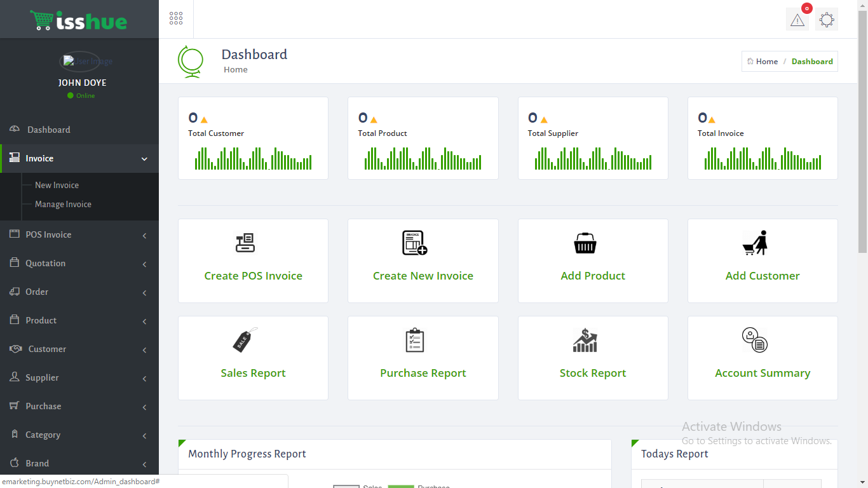This screenshot has width=868, height=488.
Task: Click the Account Summary icon
Action: (x=755, y=340)
